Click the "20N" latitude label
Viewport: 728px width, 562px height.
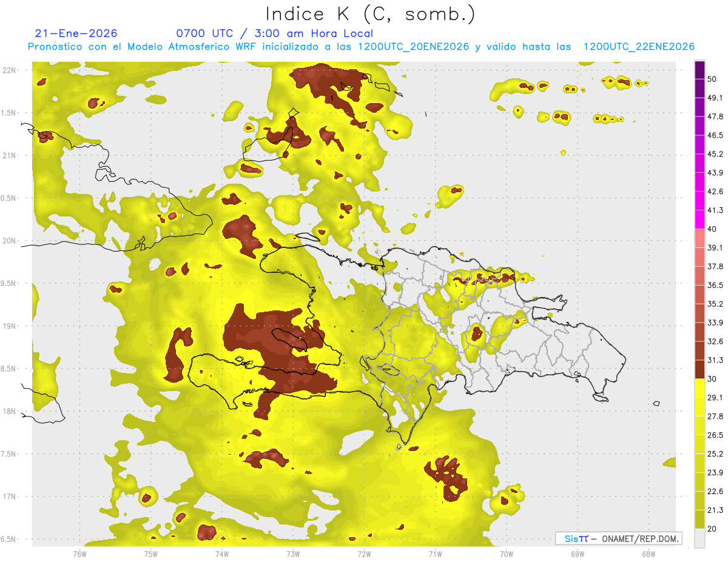point(9,241)
